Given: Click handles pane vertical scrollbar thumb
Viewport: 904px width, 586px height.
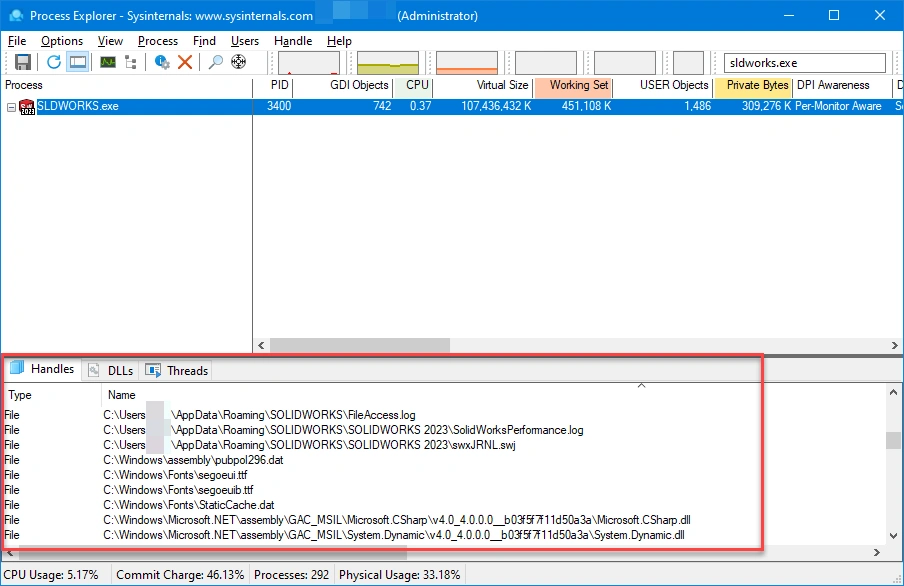Looking at the screenshot, I should [893, 440].
